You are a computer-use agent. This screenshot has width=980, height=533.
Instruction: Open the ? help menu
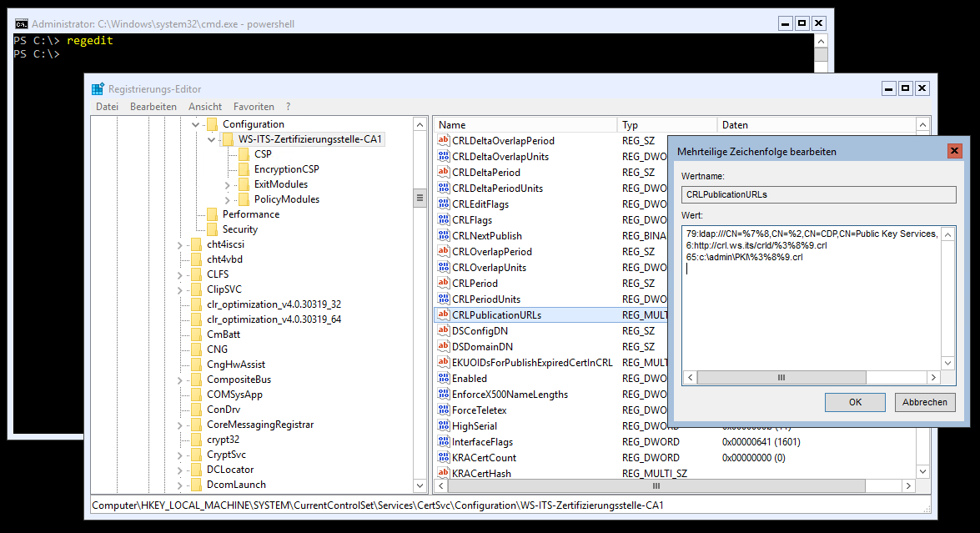pyautogui.click(x=288, y=106)
